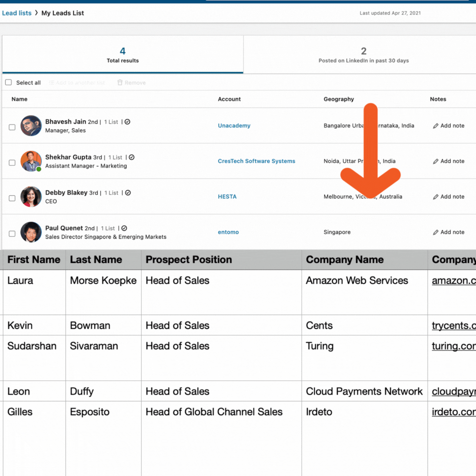
Task: Open Shekhar Gupta's lead profile name
Action: pos(68,157)
